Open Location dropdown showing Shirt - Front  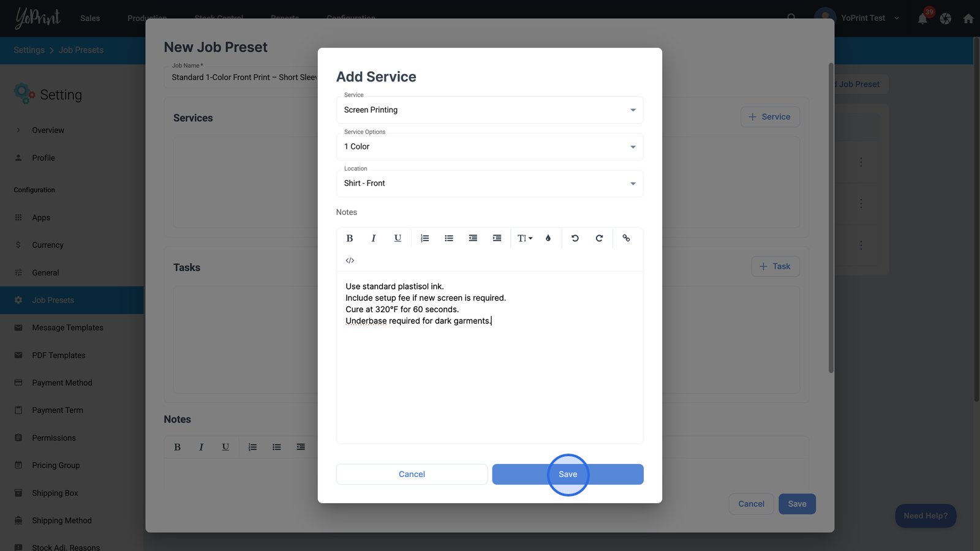pos(490,184)
